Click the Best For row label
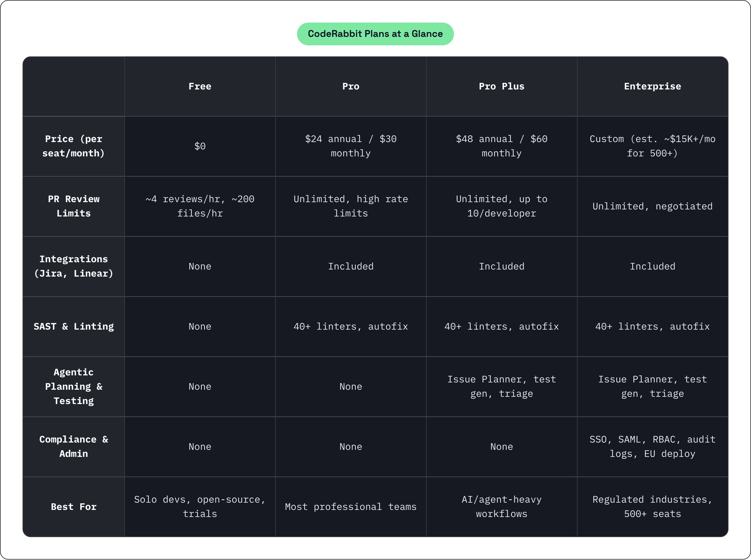 (x=74, y=507)
